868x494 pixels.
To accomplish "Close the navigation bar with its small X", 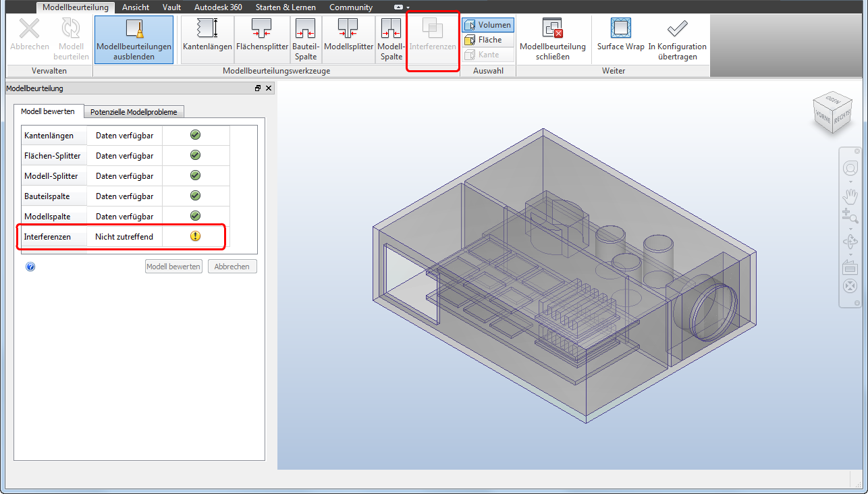I will (x=857, y=151).
